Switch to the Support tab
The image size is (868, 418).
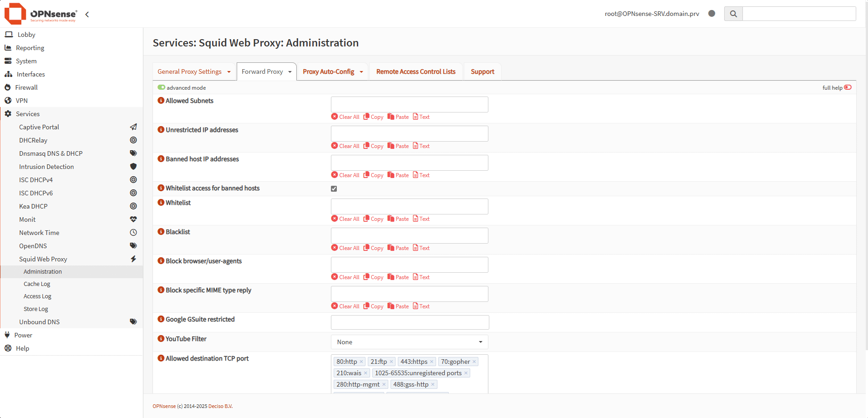click(x=482, y=71)
